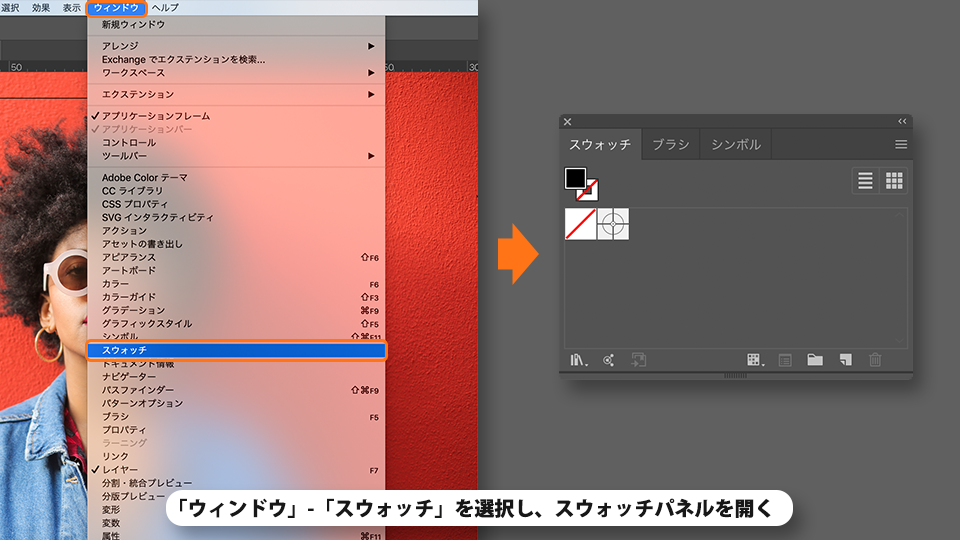This screenshot has height=540, width=960.
Task: Choose the None swatch
Action: [x=580, y=224]
